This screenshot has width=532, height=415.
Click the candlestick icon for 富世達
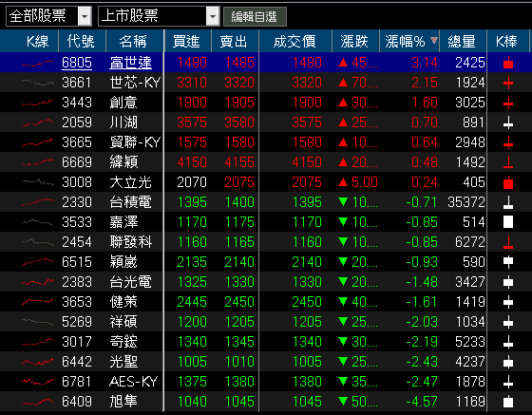point(508,63)
